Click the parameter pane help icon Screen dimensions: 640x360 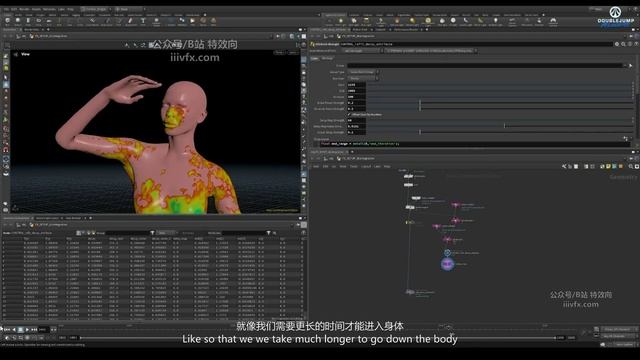pyautogui.click(x=636, y=44)
